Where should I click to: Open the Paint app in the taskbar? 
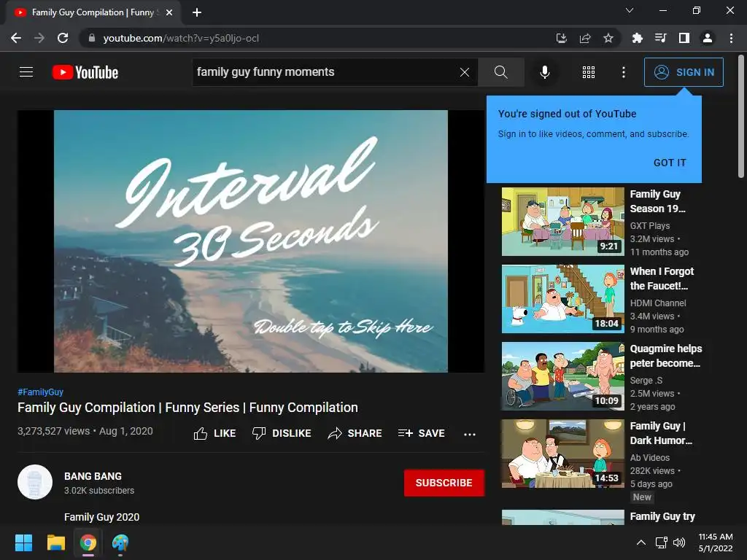(x=120, y=542)
